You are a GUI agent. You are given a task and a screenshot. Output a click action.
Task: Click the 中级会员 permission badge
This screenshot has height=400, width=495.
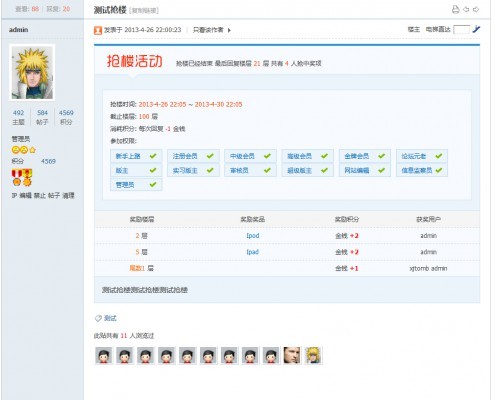click(x=250, y=156)
